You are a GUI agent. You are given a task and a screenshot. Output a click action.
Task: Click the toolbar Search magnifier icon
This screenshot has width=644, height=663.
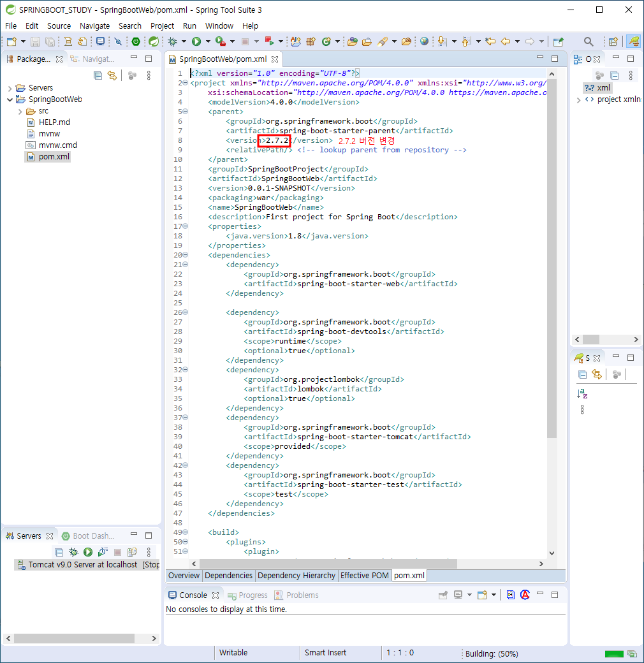(x=588, y=41)
